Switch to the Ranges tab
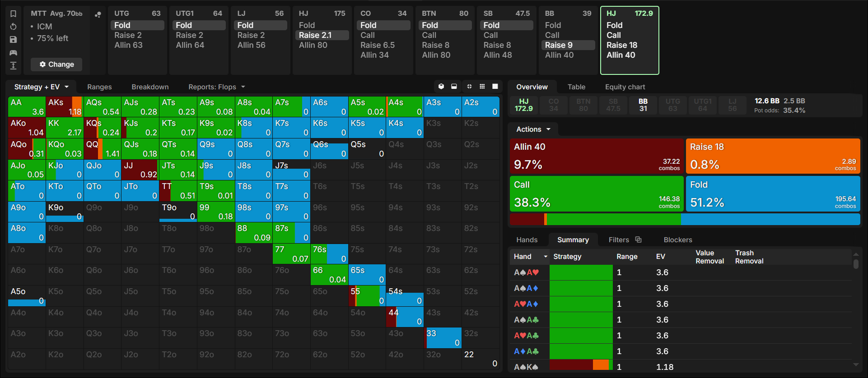The width and height of the screenshot is (868, 378). click(99, 87)
